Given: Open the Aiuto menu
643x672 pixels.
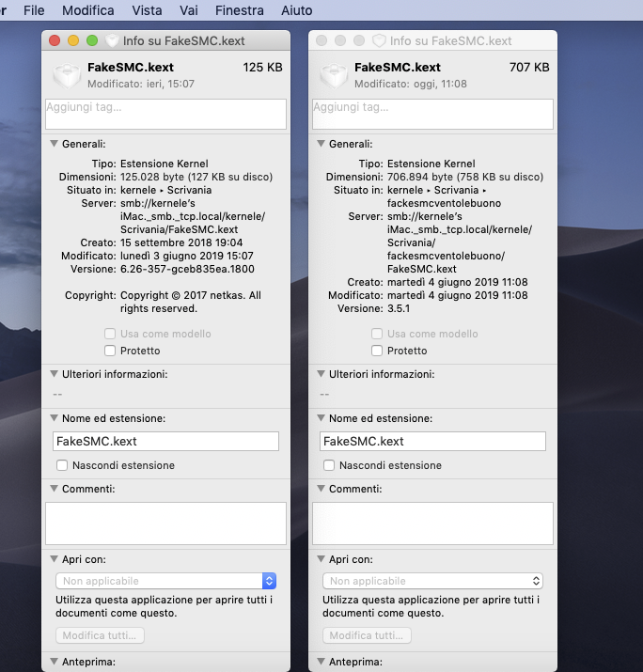Looking at the screenshot, I should pyautogui.click(x=297, y=10).
